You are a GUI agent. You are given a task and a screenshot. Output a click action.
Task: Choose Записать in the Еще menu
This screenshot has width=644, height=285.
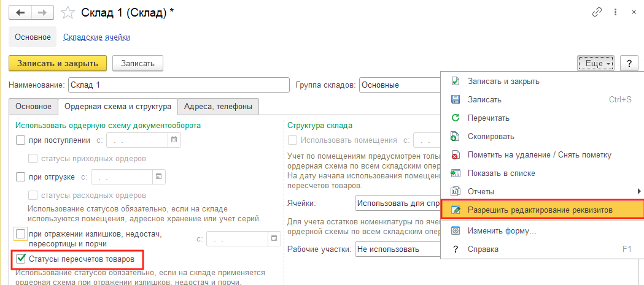point(542,100)
